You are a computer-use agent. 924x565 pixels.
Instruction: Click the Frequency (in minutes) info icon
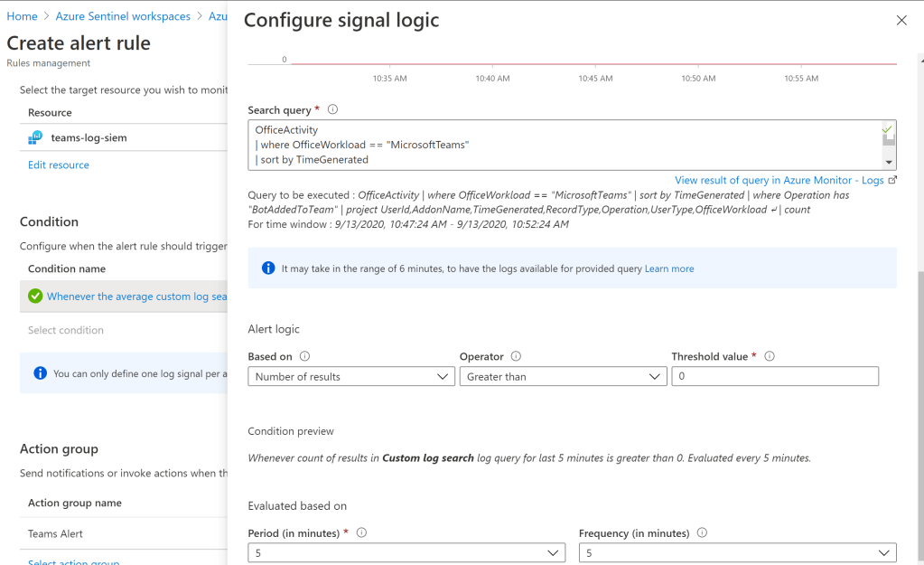coord(702,532)
